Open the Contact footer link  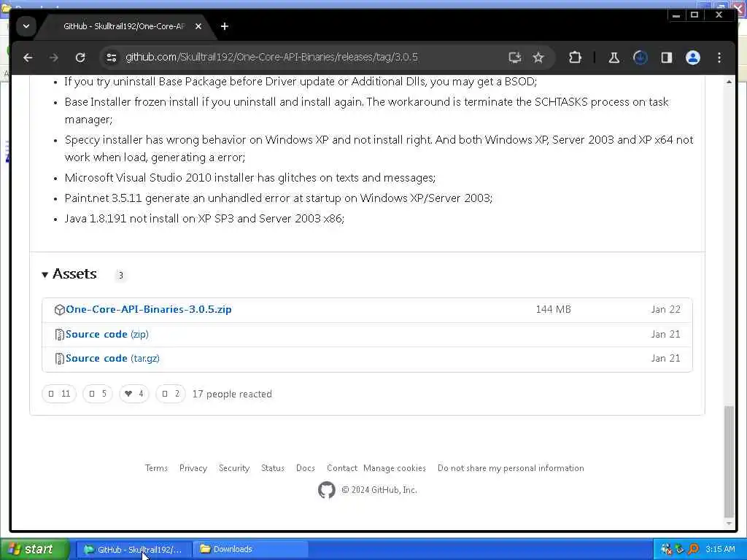pos(342,468)
